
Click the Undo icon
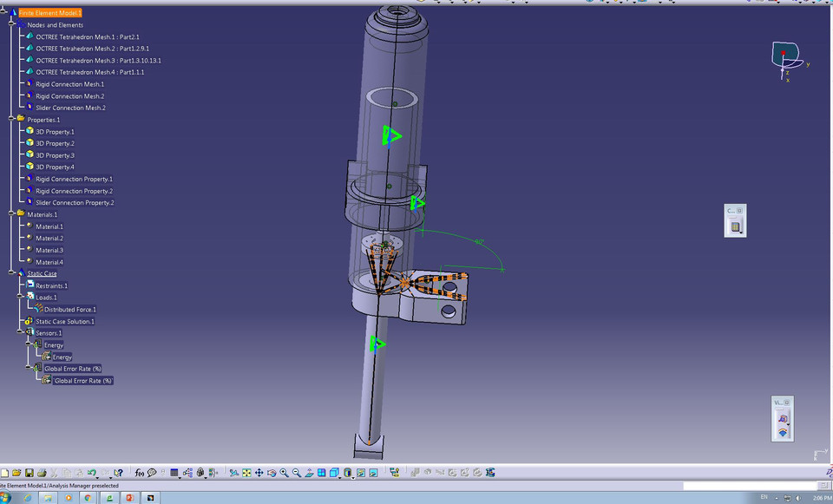(91, 472)
